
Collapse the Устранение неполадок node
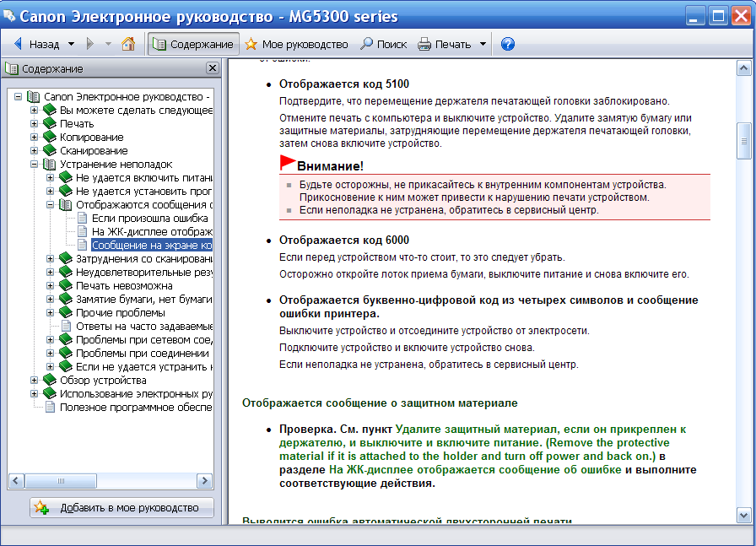(x=34, y=164)
